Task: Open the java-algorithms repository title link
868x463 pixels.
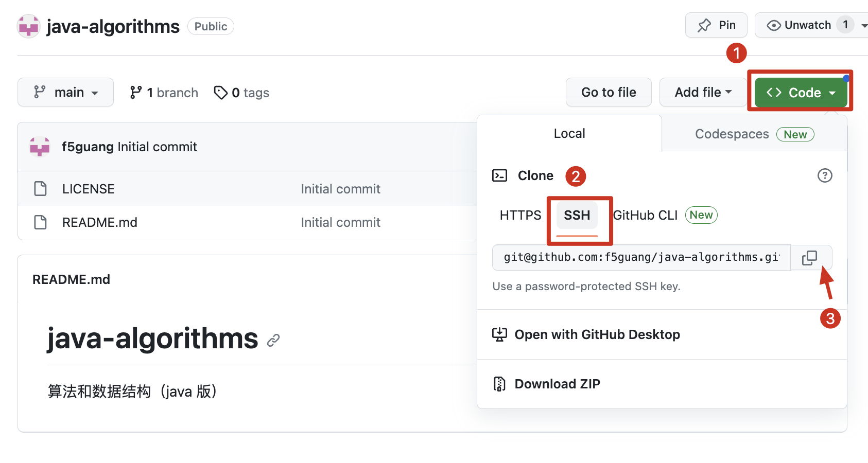Action: pyautogui.click(x=113, y=26)
